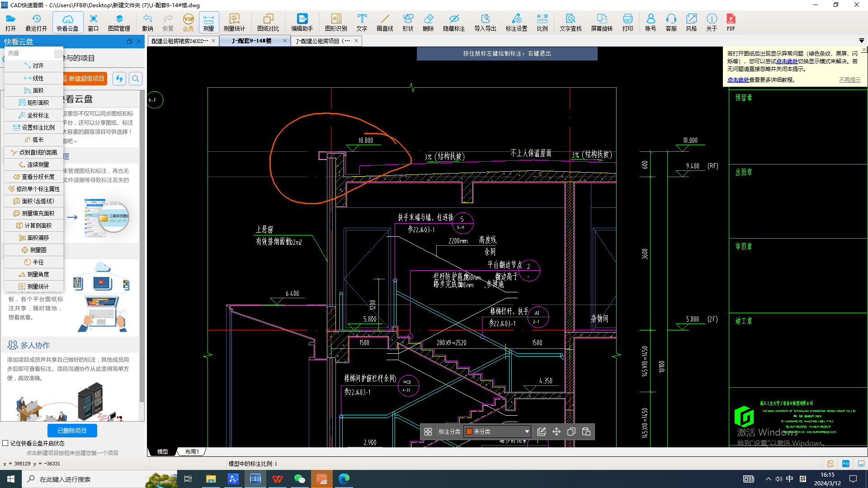
Task: Open the 账号 account icon
Action: click(x=651, y=22)
